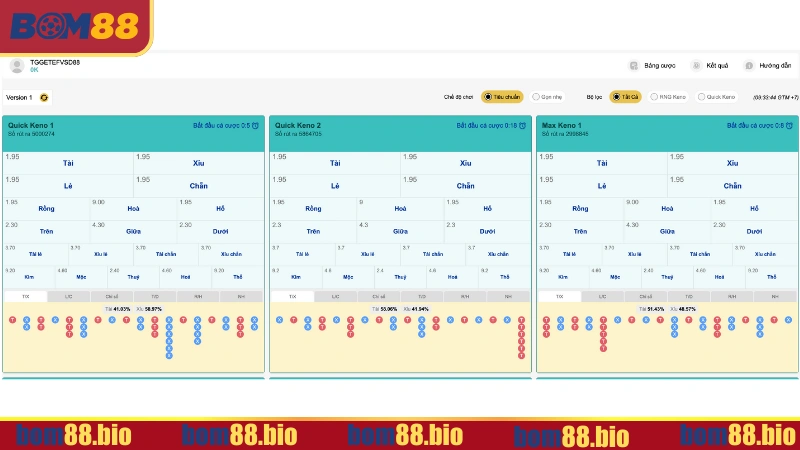Click the countdown clock icon on Quick Keno 2

[x=522, y=126]
